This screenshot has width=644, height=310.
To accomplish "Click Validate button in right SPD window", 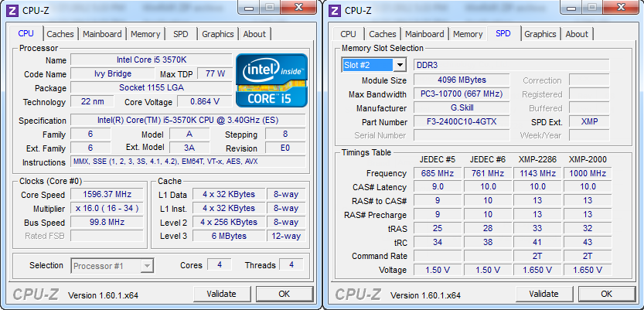I will (543, 294).
